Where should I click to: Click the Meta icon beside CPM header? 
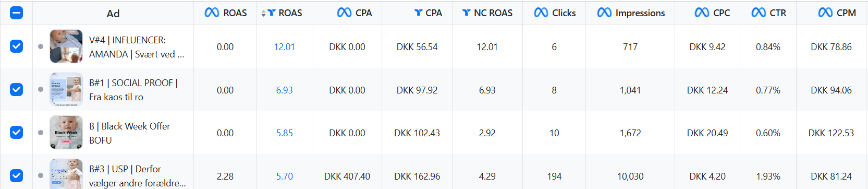point(825,13)
